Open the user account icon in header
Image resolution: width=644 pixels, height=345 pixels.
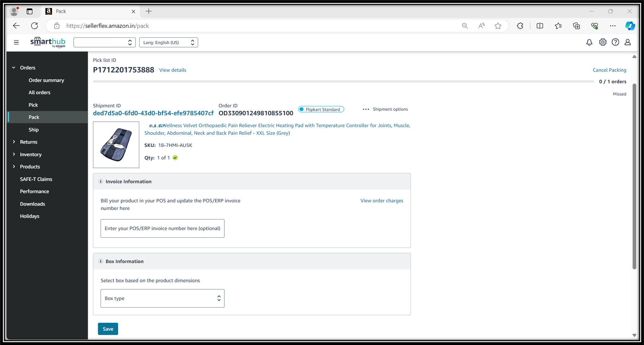coord(628,42)
